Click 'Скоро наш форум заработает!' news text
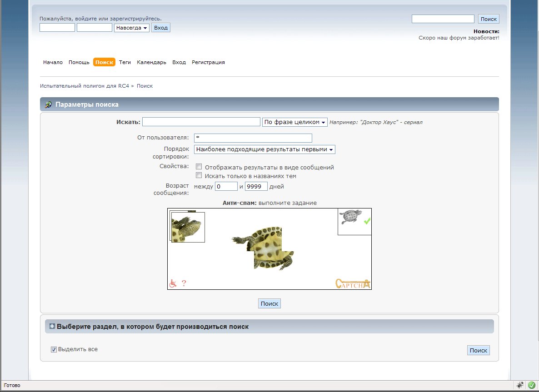 click(459, 38)
